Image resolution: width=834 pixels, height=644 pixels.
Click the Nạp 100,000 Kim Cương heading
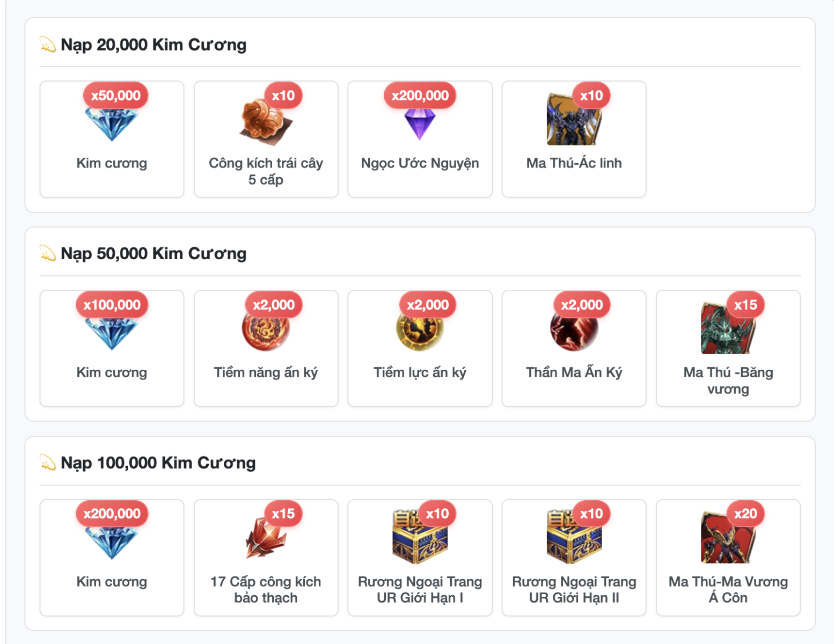pyautogui.click(x=158, y=463)
